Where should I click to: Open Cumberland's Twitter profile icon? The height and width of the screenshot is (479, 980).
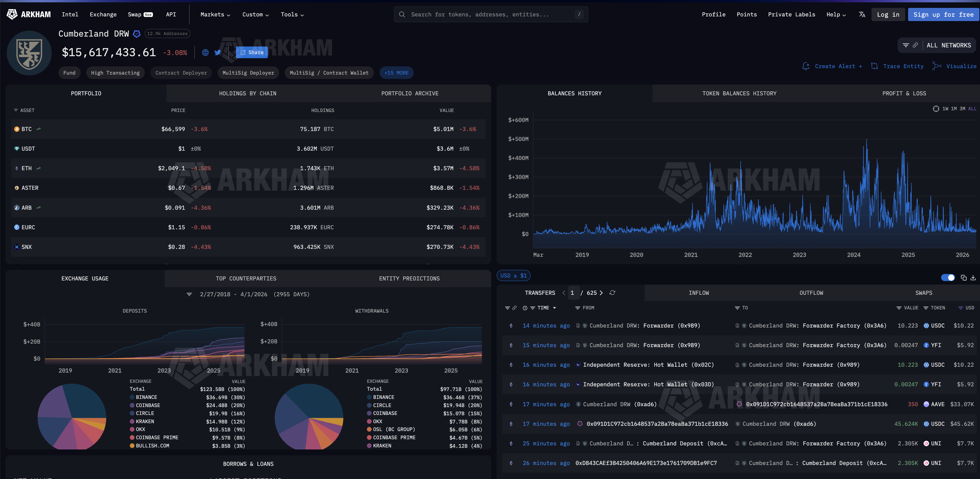coord(218,53)
